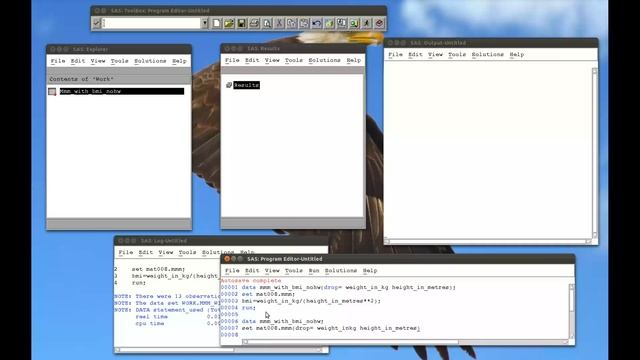Click the Toolbox icon just right of New Library
Viewport: 640px width, 360px height.
342,23
